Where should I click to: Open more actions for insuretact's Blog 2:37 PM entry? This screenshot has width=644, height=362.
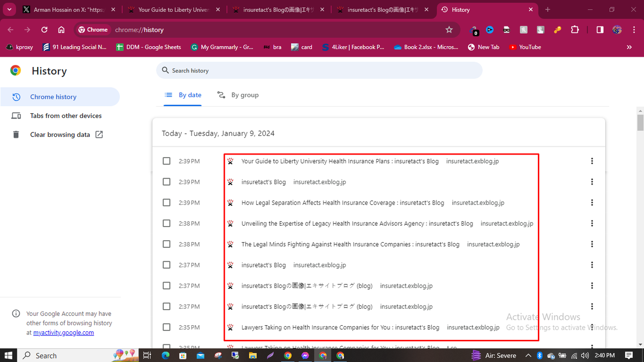[x=592, y=265]
